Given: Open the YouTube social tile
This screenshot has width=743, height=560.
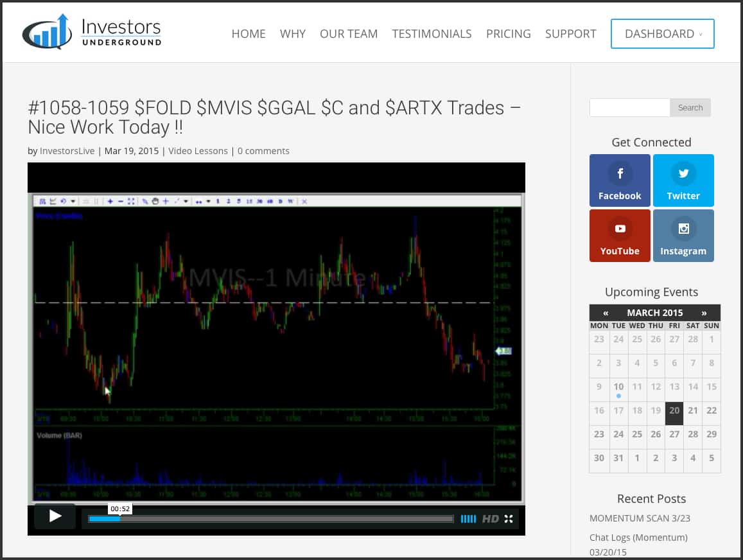Looking at the screenshot, I should (619, 236).
